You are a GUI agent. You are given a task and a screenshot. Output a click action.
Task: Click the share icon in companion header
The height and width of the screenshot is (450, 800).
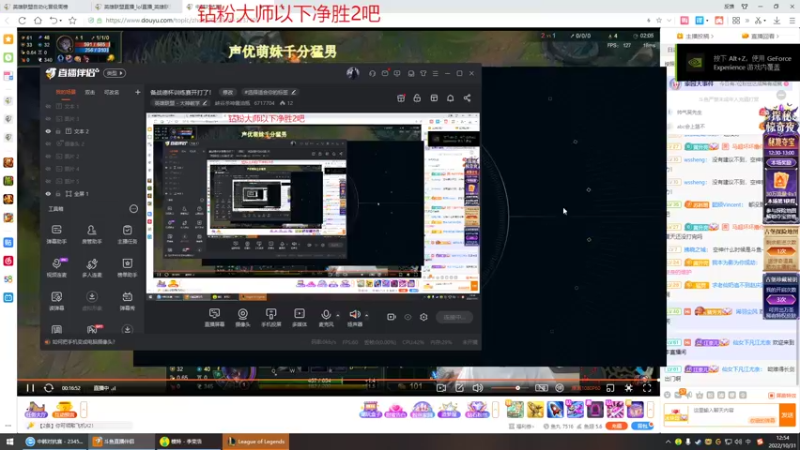pos(467,98)
